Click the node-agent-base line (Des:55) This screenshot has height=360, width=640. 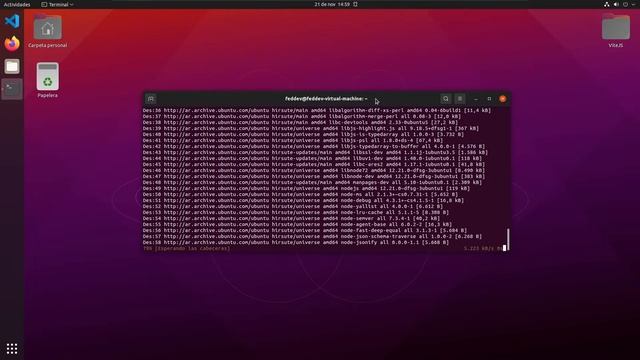(297, 224)
